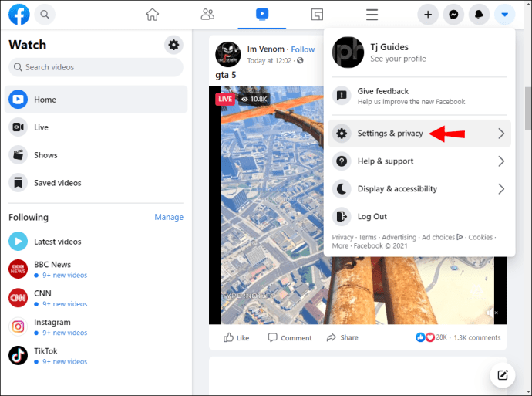Open Watch settings gear
532x396 pixels.
[x=173, y=45]
